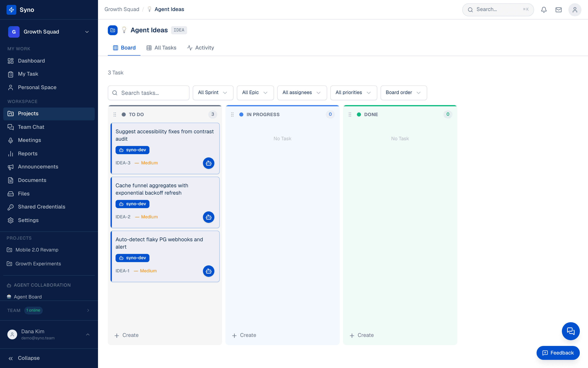Screen dimensions: 588x368
Task: Open Dashboard from sidebar
Action: pos(49,61)
